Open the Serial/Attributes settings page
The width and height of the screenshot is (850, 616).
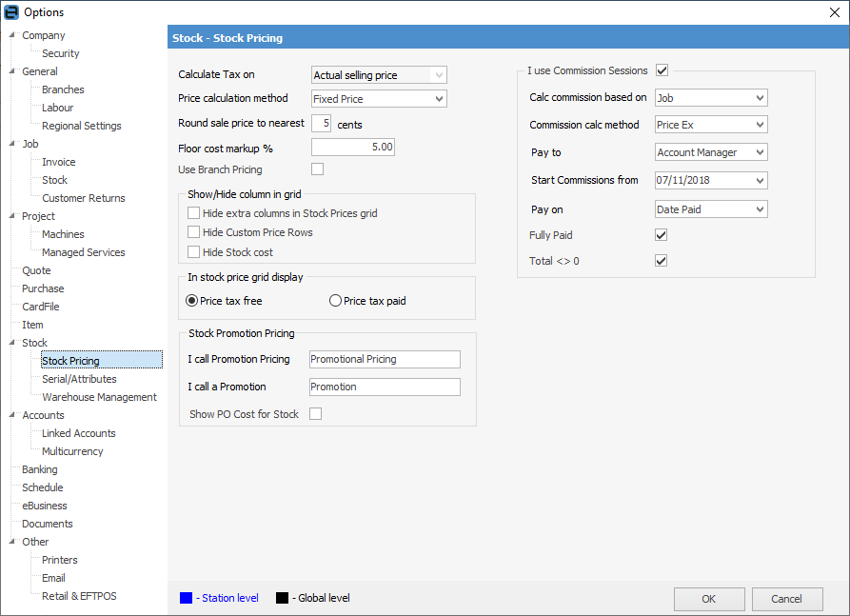[x=79, y=379]
